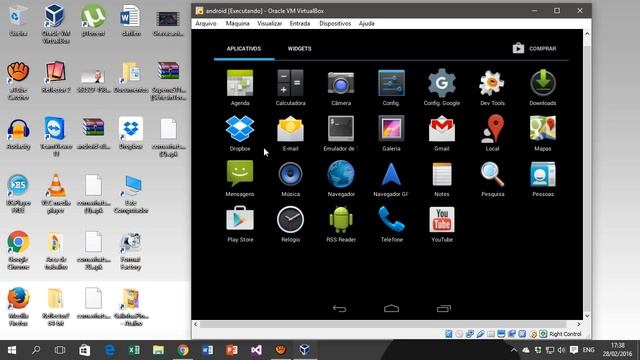Launch Dev Tools app
Image resolution: width=640 pixels, height=360 pixels.
492,87
